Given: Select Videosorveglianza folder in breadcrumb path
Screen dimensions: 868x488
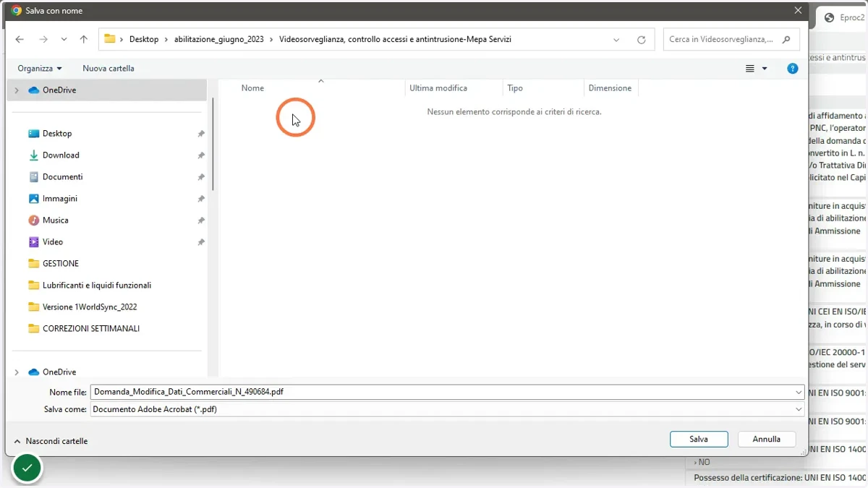Looking at the screenshot, I should 395,39.
